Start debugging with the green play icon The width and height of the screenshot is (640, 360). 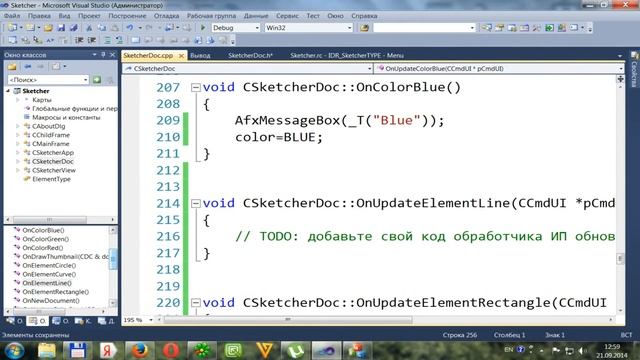click(203, 28)
